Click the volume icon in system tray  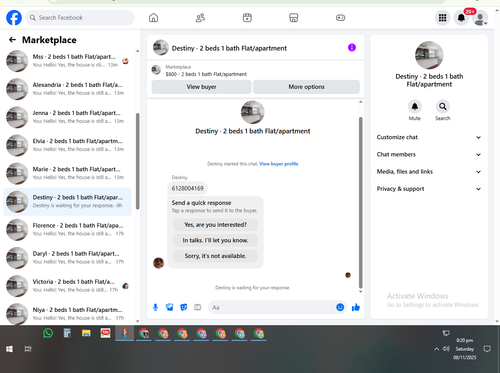pyautogui.click(x=446, y=349)
